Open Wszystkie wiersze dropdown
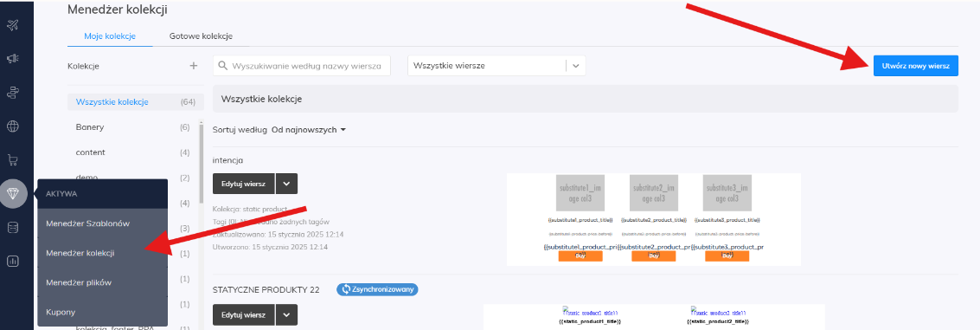This screenshot has width=980, height=330. tap(496, 66)
